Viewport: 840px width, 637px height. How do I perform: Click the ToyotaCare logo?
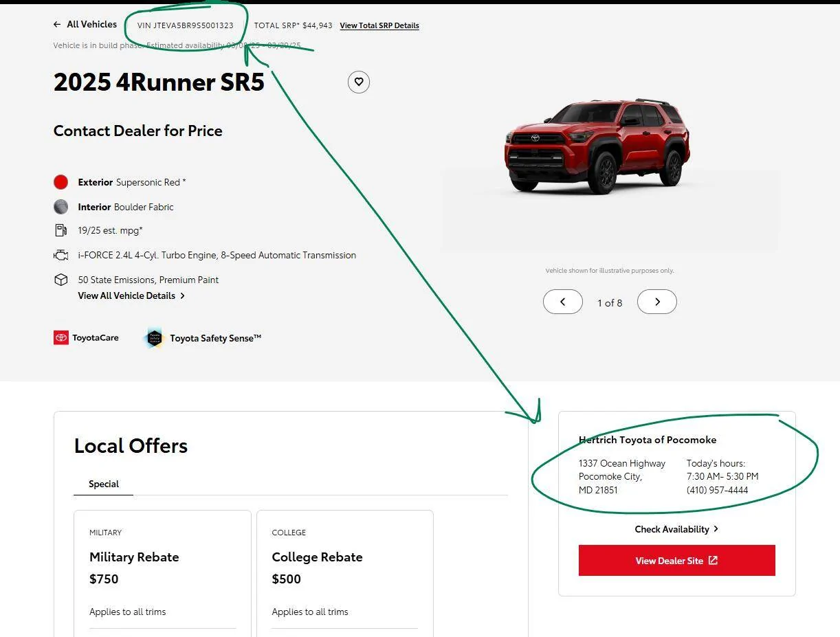coord(86,337)
